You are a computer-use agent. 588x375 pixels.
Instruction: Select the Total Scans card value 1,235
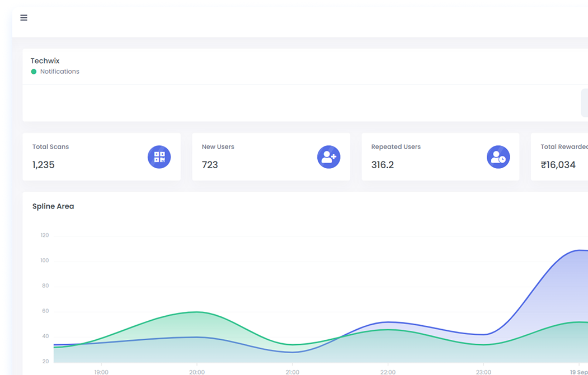44,165
